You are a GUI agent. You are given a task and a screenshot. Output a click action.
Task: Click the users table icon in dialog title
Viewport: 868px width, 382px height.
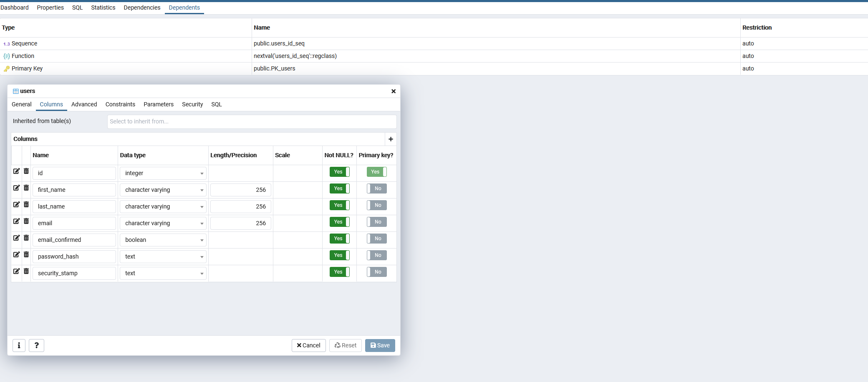pyautogui.click(x=16, y=91)
